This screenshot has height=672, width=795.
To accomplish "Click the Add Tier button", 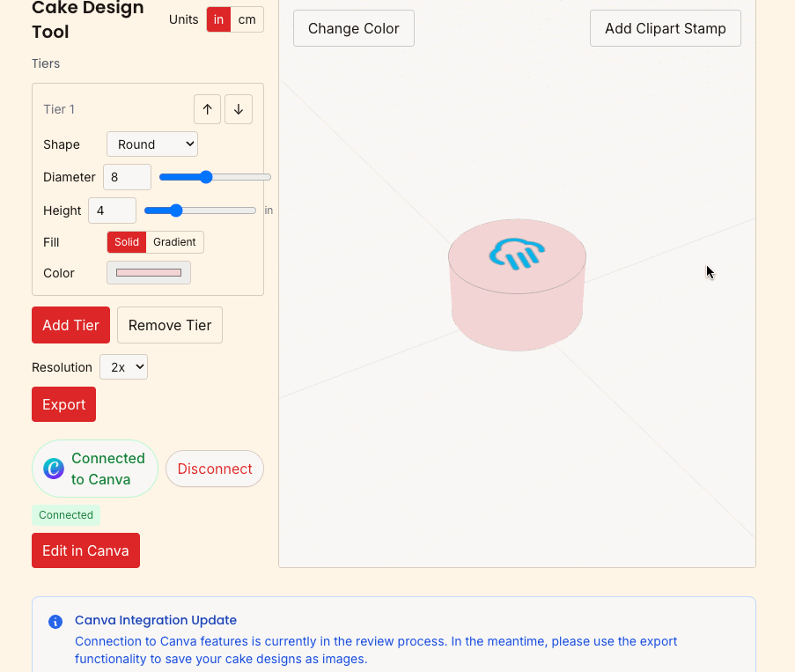I will point(70,325).
